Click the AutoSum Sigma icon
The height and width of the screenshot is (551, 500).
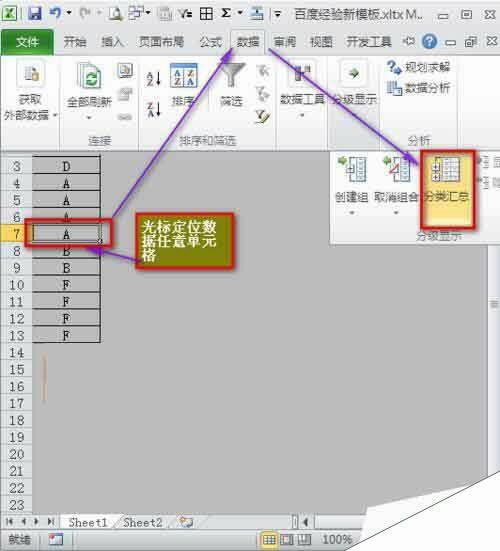(226, 14)
